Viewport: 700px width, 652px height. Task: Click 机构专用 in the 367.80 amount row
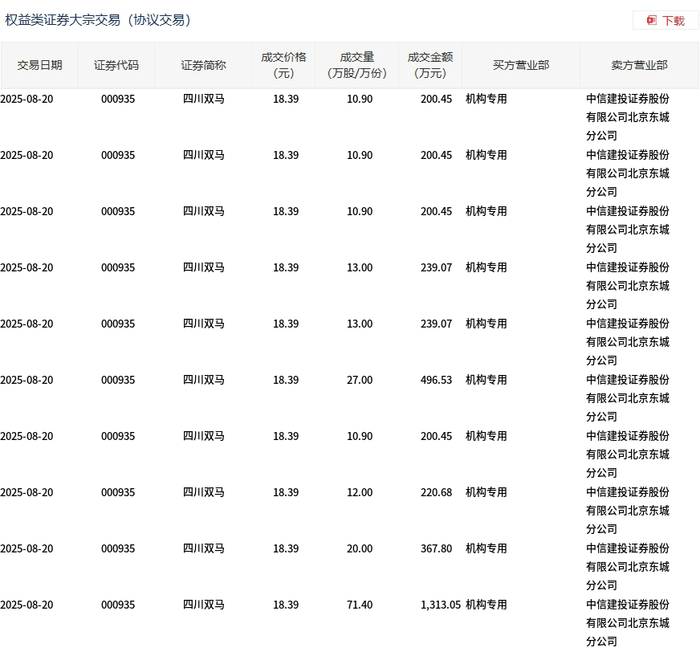pyautogui.click(x=486, y=549)
